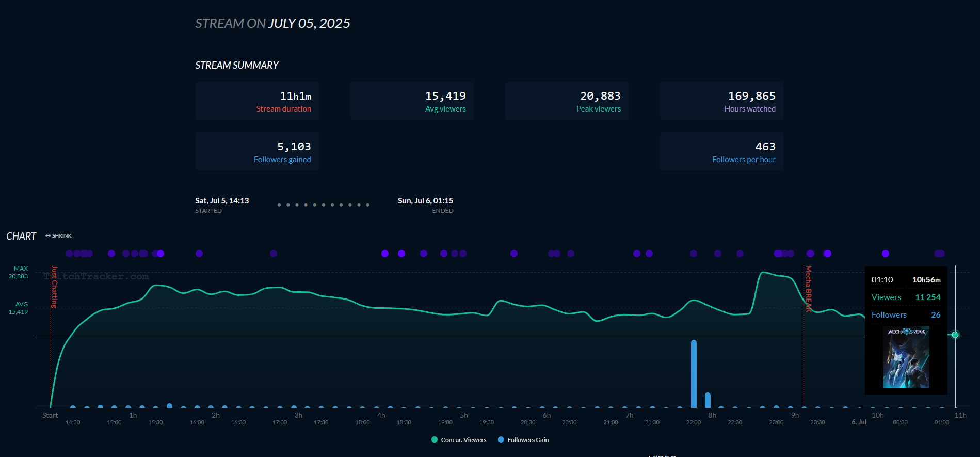Click the 'ENDED' caption
The height and width of the screenshot is (457, 980).
pyautogui.click(x=443, y=211)
